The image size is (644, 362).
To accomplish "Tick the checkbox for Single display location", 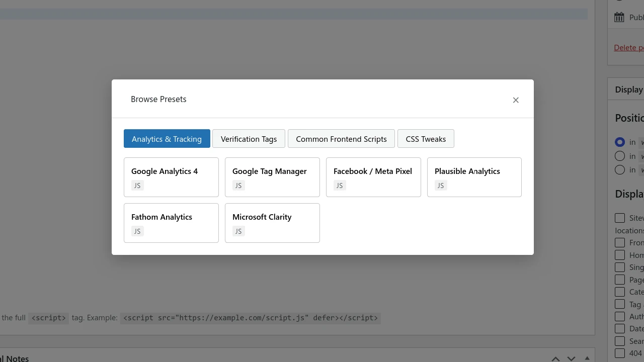I will pyautogui.click(x=620, y=267).
